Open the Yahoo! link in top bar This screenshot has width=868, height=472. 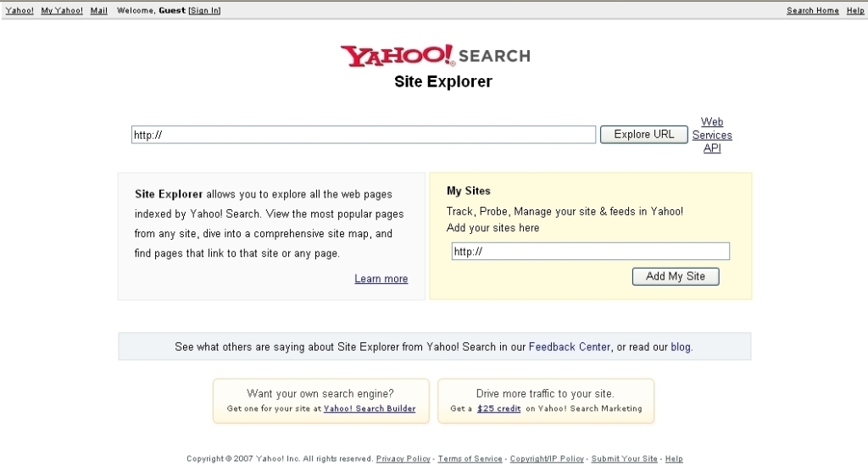19,10
